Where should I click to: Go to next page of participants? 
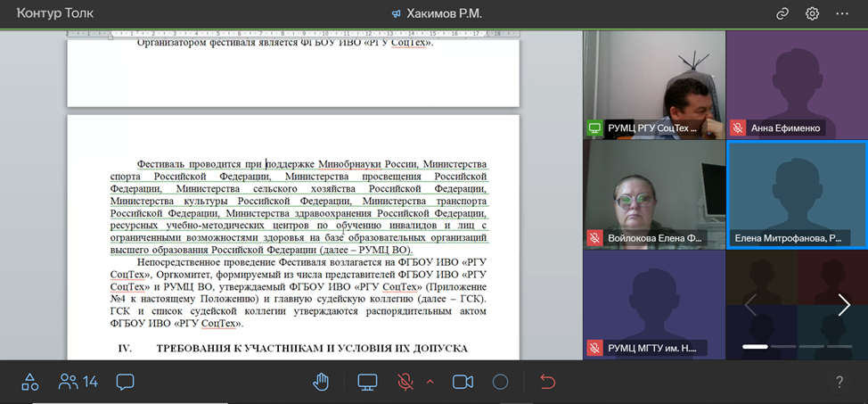pos(844,305)
